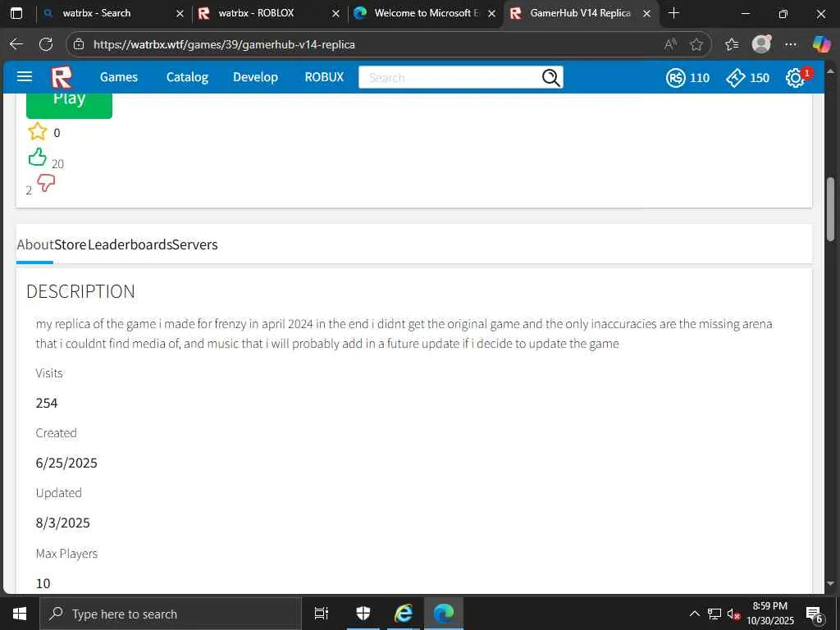This screenshot has height=630, width=840.
Task: Click the muted volume tray icon
Action: (x=733, y=614)
